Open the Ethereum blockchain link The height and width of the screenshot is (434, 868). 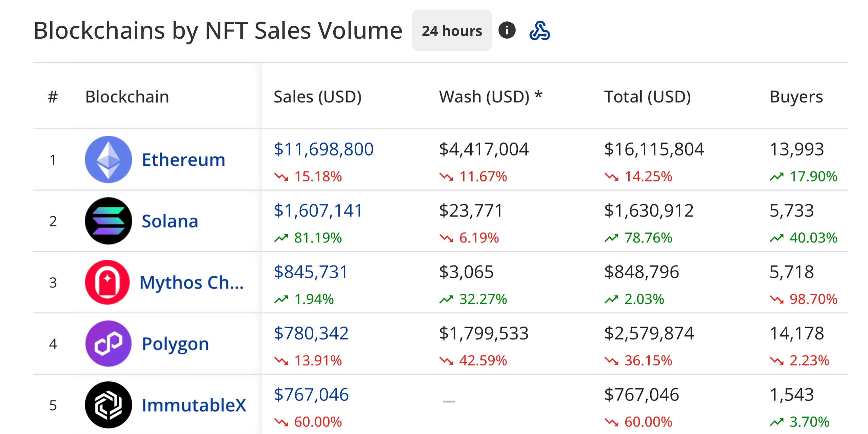[x=183, y=160]
